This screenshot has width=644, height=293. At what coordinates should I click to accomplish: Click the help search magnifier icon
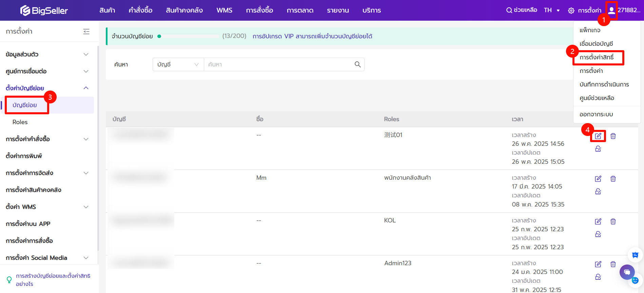[509, 10]
